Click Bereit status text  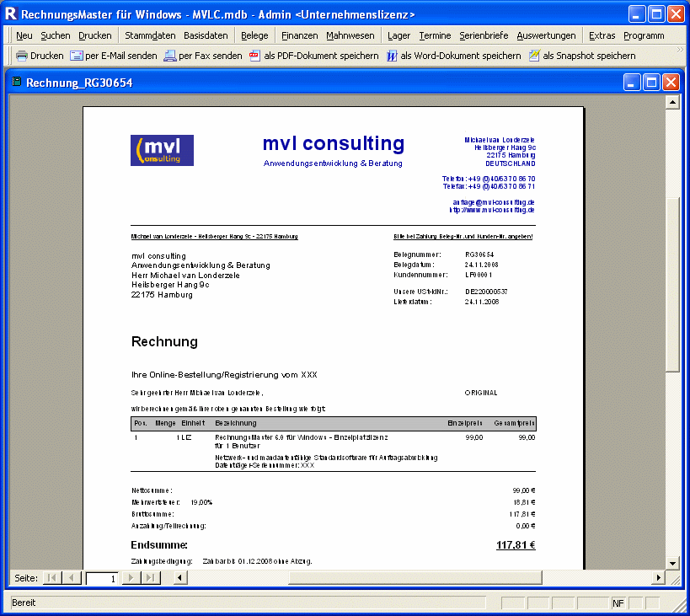(x=24, y=603)
